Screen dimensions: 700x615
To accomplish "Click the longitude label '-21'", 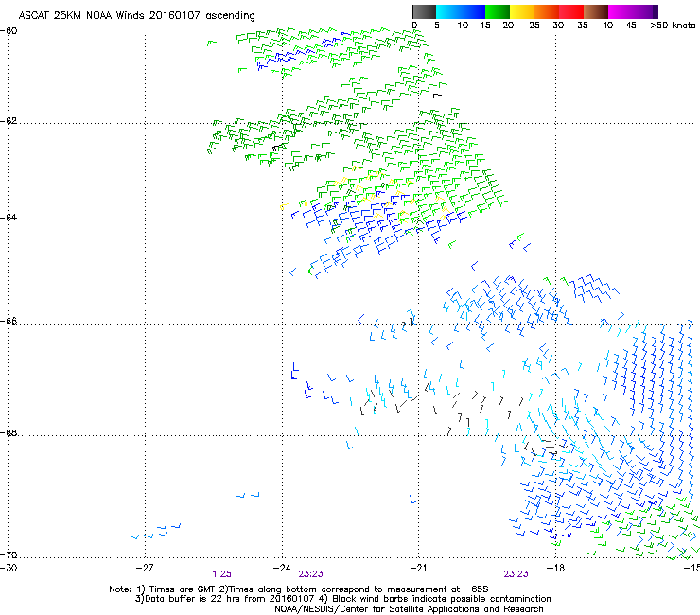I will [418, 568].
